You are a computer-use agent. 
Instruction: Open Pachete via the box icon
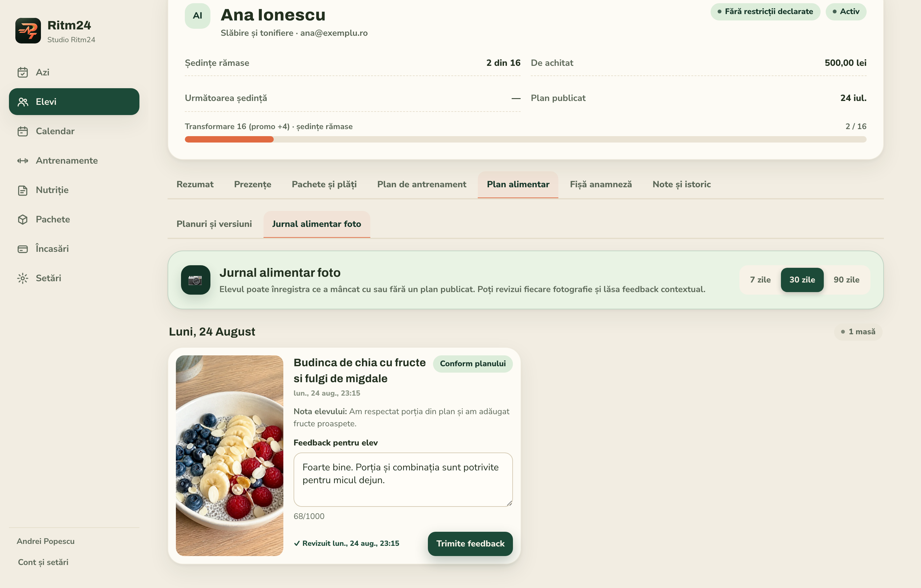(x=23, y=220)
